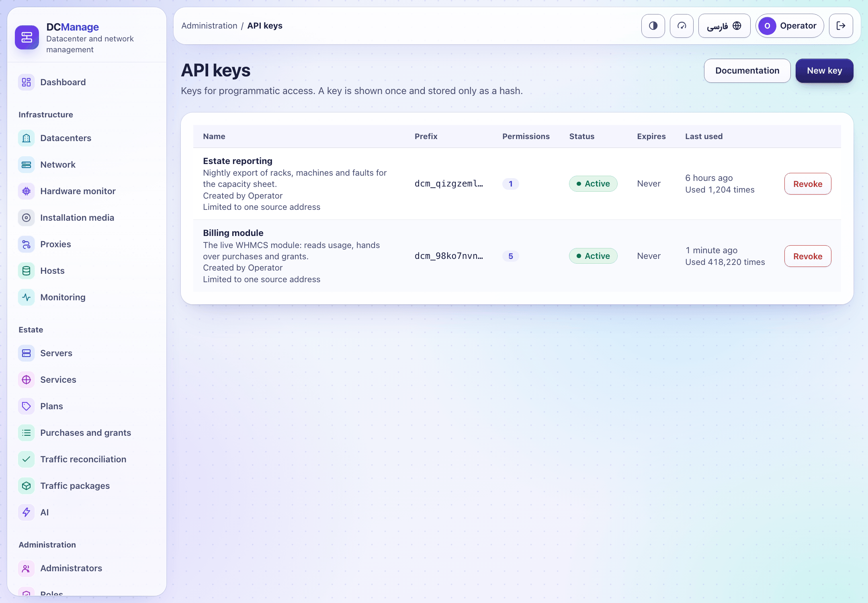Click '6 hours ago' last used value

pyautogui.click(x=709, y=178)
